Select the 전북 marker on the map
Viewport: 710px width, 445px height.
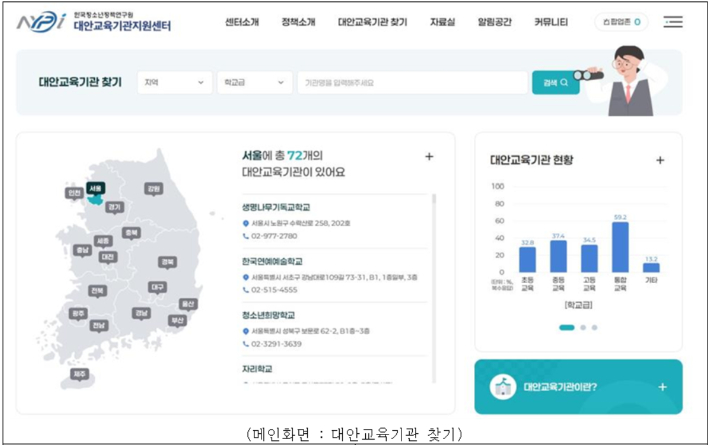97,291
